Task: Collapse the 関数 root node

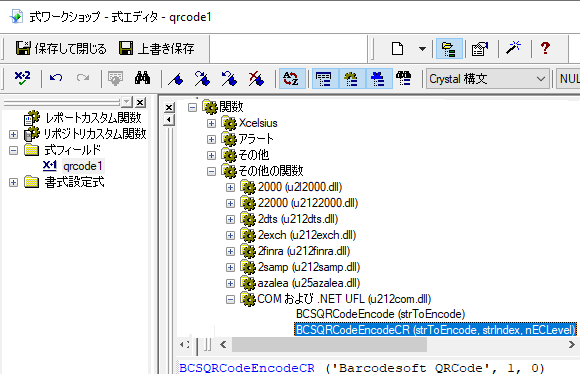Action: 192,107
